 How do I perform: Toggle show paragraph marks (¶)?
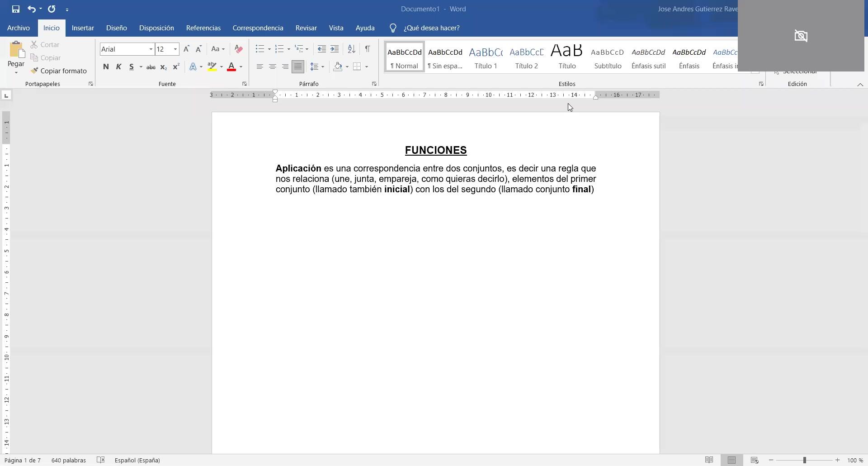368,49
